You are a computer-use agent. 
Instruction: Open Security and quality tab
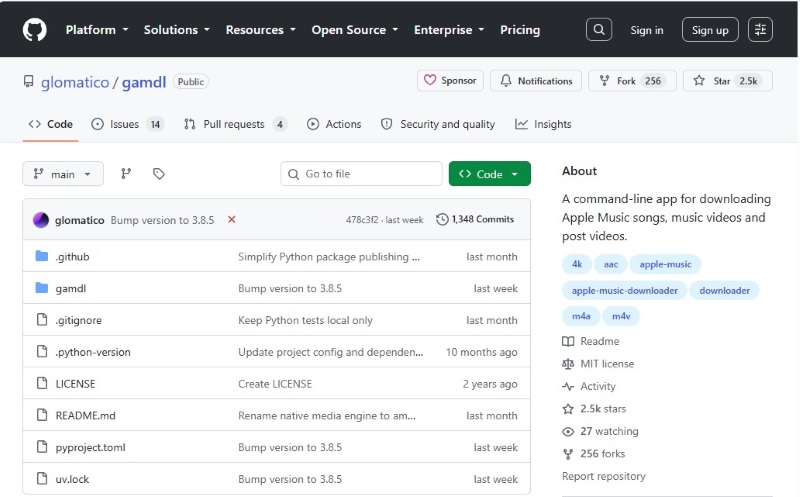coord(438,124)
